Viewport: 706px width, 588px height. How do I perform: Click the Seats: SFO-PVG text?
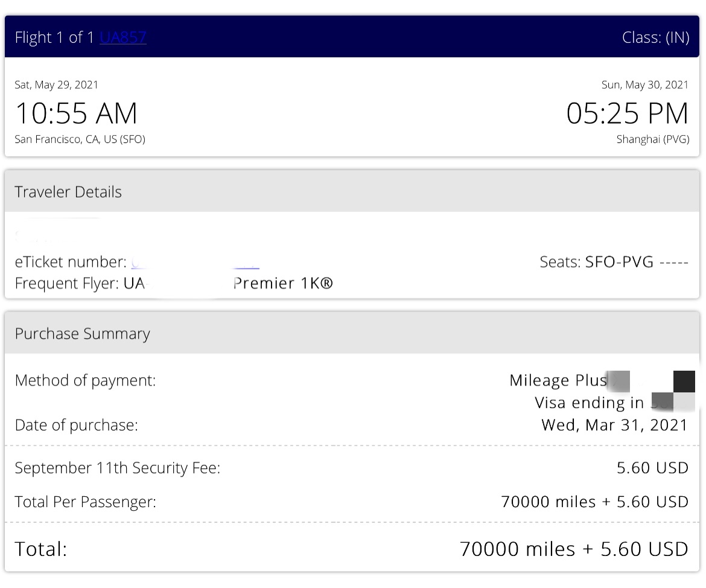click(x=614, y=262)
